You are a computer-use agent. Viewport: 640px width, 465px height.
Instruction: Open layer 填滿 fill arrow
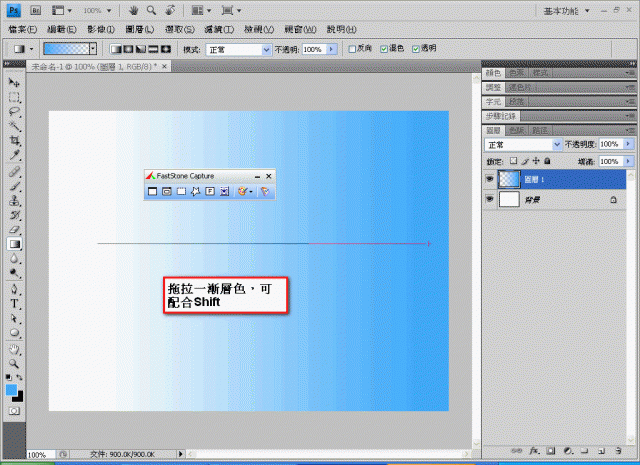pos(629,161)
